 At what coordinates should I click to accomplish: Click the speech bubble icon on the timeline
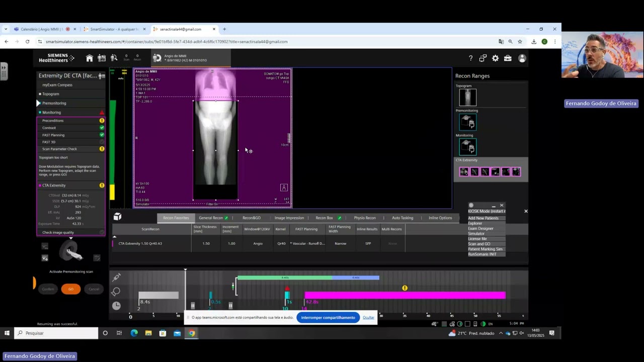pyautogui.click(x=116, y=291)
